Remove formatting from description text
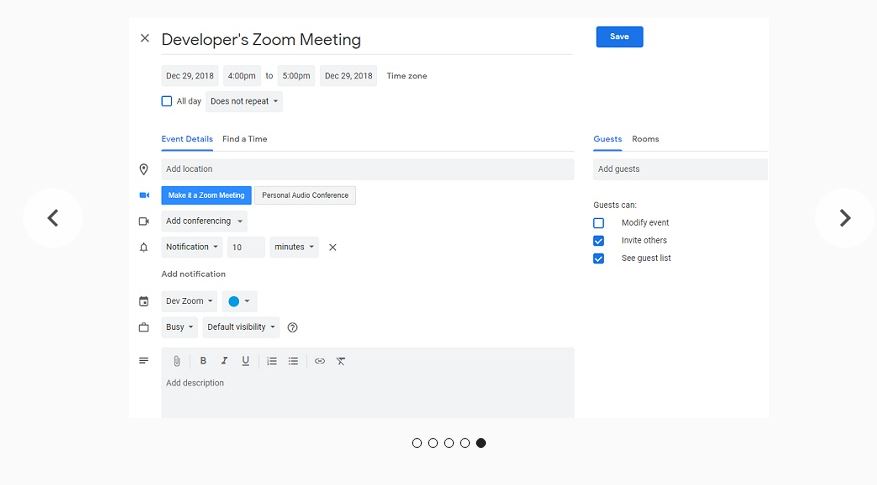Screen dimensions: 877x485 point(341,361)
